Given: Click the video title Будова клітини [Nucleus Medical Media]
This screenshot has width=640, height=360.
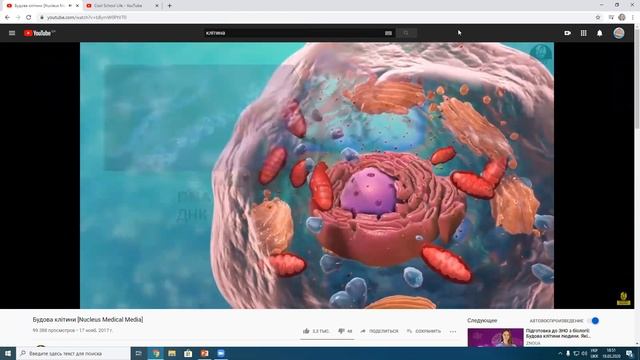Looking at the screenshot, I should 88,320.
